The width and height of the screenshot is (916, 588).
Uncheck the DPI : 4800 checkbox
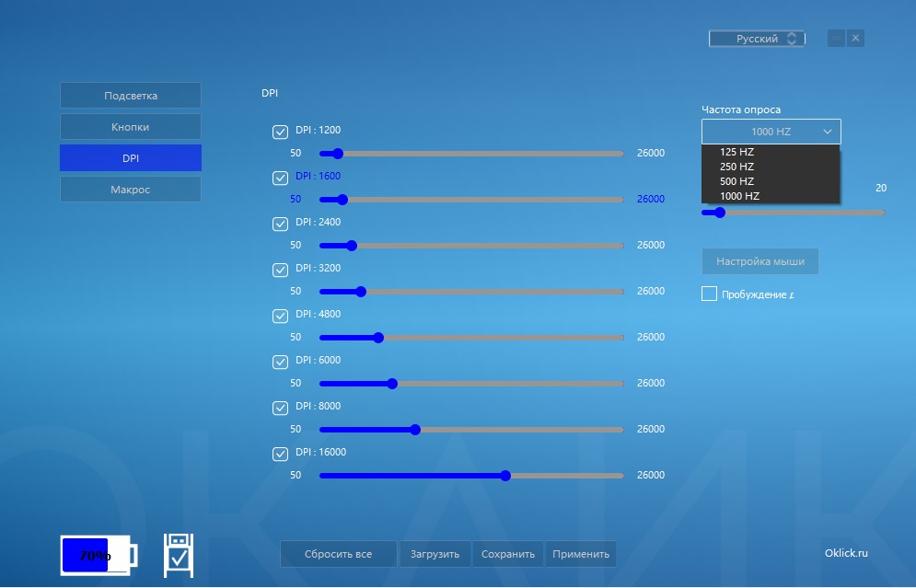pyautogui.click(x=281, y=317)
